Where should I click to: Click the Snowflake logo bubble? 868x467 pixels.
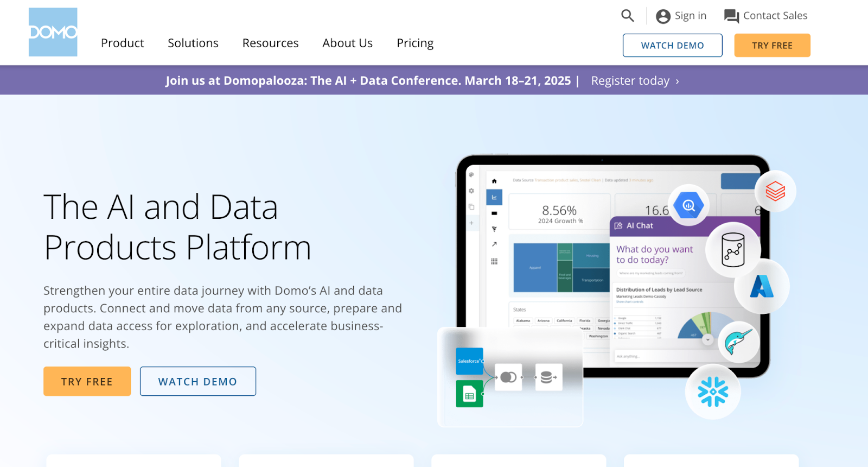point(713,392)
